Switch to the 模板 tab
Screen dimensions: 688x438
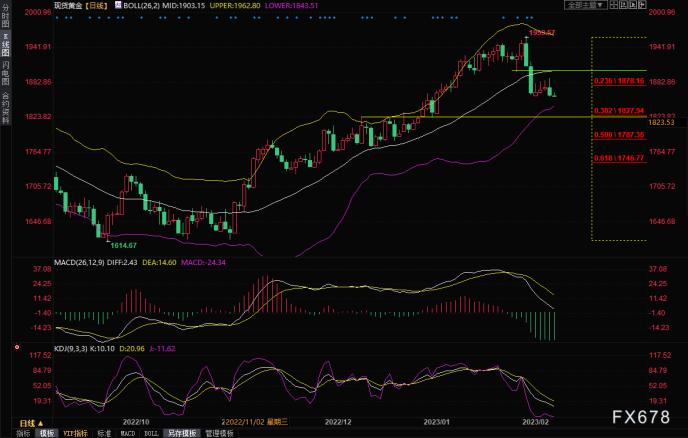47,433
